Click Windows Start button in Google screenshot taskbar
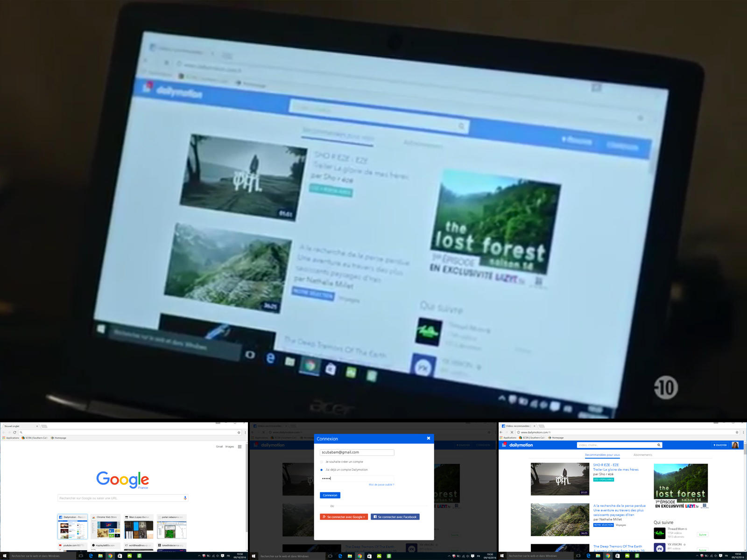The height and width of the screenshot is (560, 747). tap(5, 556)
